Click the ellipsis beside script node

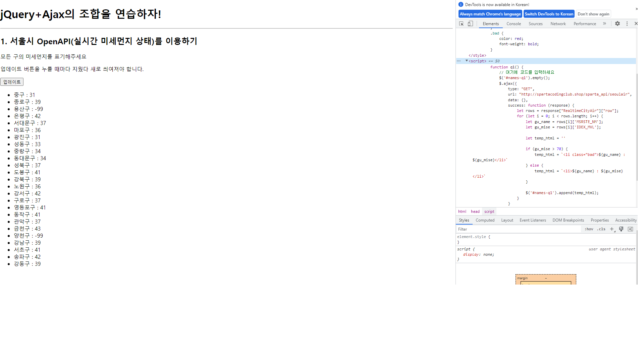(x=459, y=61)
